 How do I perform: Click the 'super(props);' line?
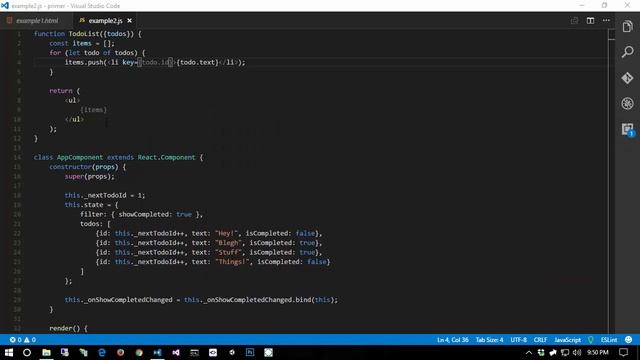coord(89,176)
